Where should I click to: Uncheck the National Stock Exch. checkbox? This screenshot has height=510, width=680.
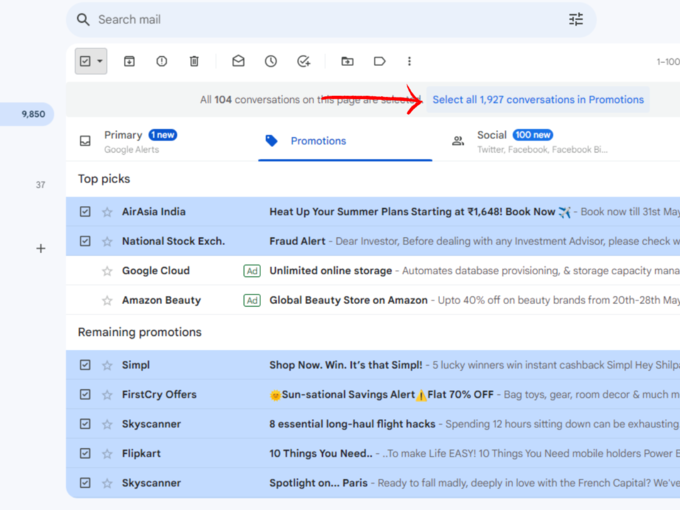tap(85, 241)
